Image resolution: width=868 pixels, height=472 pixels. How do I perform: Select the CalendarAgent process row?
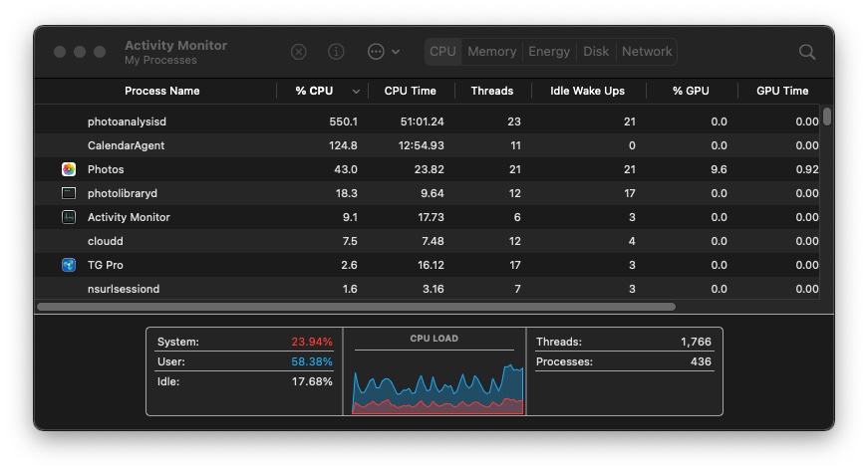[x=427, y=145]
